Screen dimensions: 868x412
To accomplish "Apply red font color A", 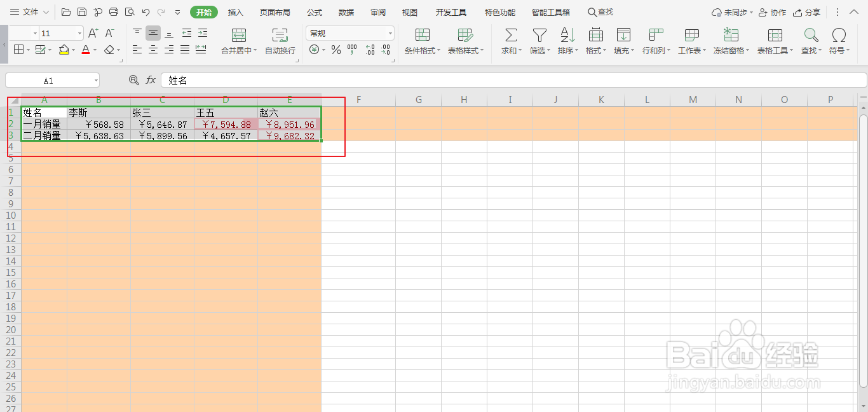I will tap(86, 50).
